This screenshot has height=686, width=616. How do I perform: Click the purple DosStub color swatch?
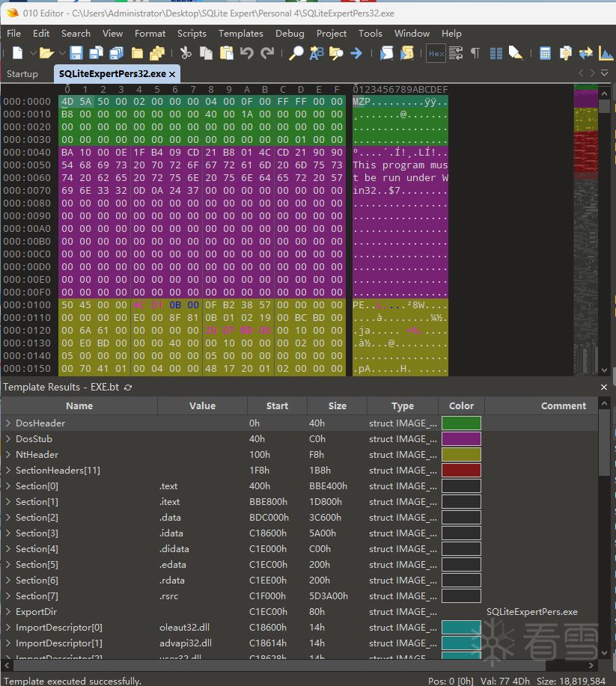click(x=461, y=439)
